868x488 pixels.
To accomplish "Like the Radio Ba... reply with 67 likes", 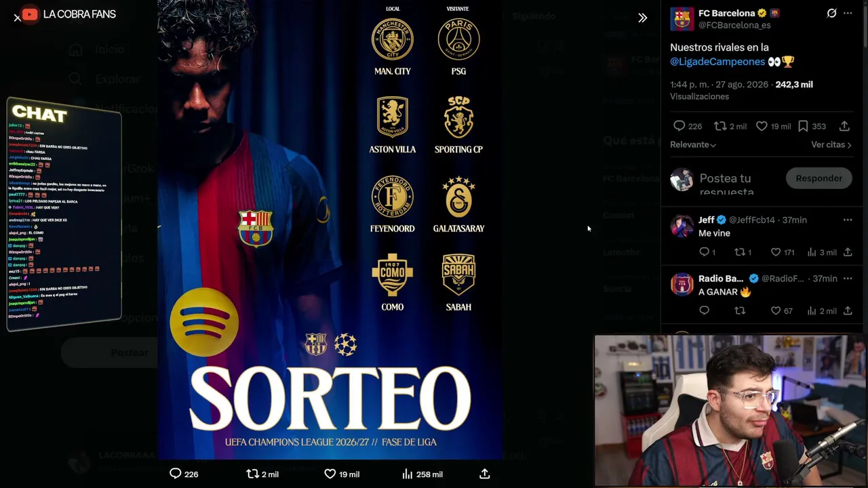I will click(x=776, y=311).
